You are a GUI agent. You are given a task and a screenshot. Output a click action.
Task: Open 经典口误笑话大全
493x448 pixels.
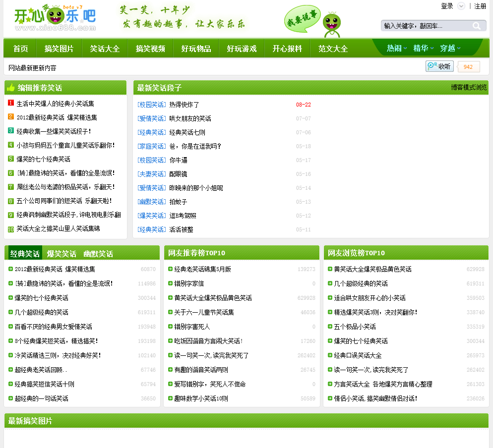pos(358,355)
